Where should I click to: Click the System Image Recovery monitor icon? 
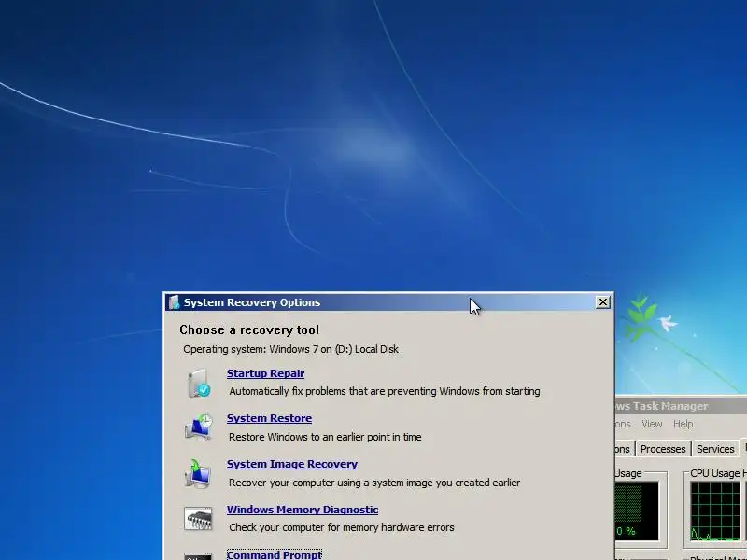(x=198, y=473)
